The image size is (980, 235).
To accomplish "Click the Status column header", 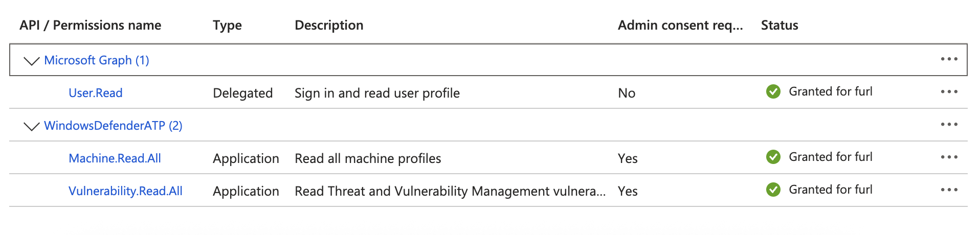I will (x=779, y=26).
